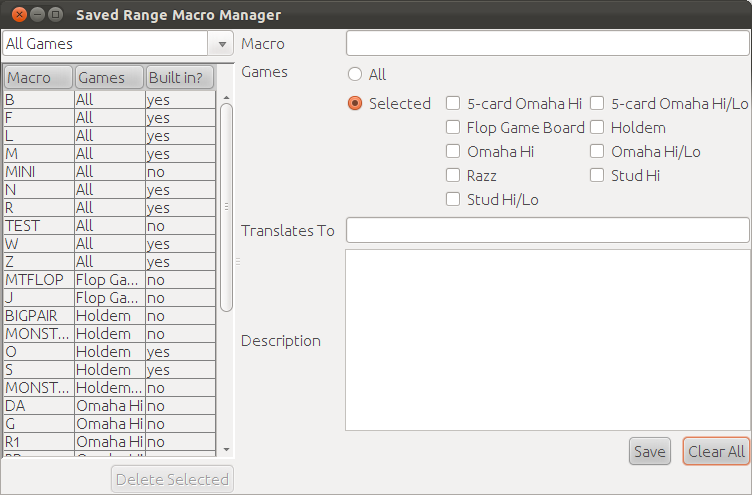Screen dimensions: 752x495
Task: Select the S macro row
Action: (110, 370)
